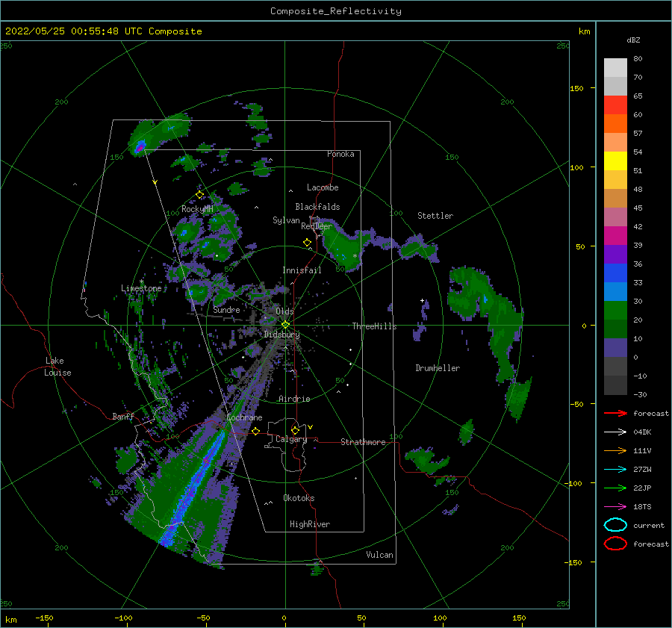The width and height of the screenshot is (672, 628).
Task: Pick purple swatch between 39 and 36 dBZ
Action: (615, 254)
